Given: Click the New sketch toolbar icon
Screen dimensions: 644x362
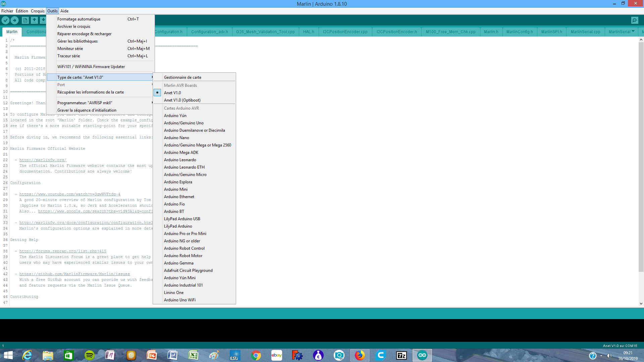Looking at the screenshot, I should [25, 20].
